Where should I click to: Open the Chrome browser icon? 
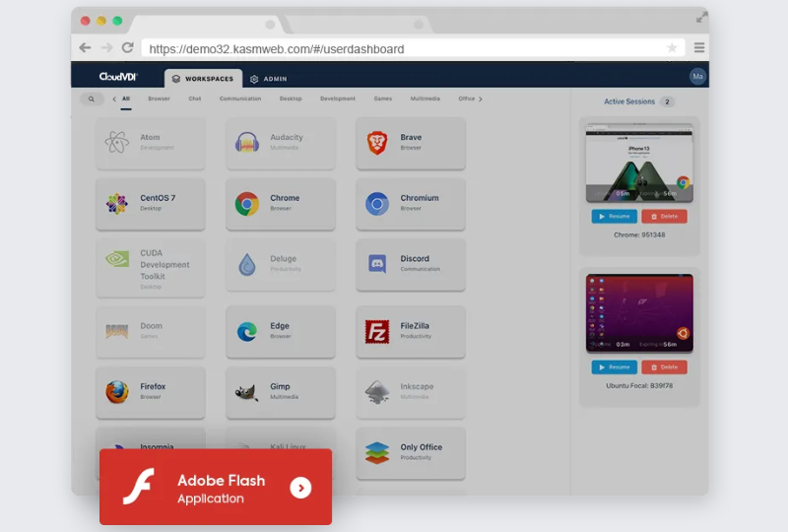[247, 204]
